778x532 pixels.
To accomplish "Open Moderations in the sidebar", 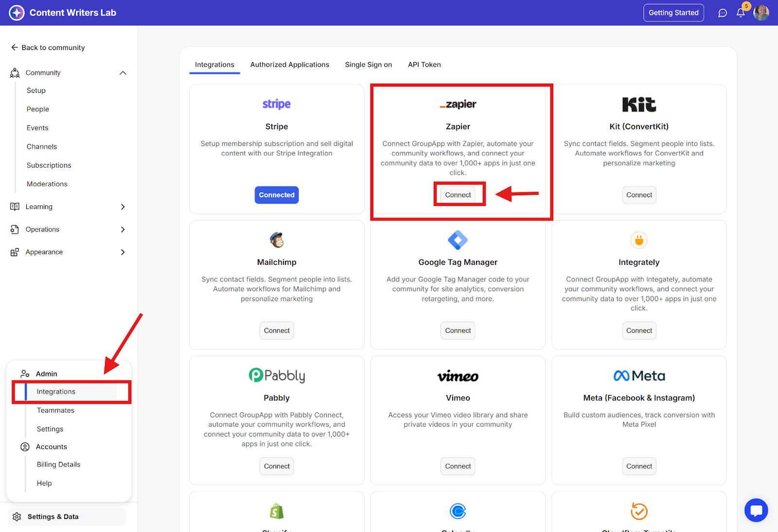I will point(47,184).
